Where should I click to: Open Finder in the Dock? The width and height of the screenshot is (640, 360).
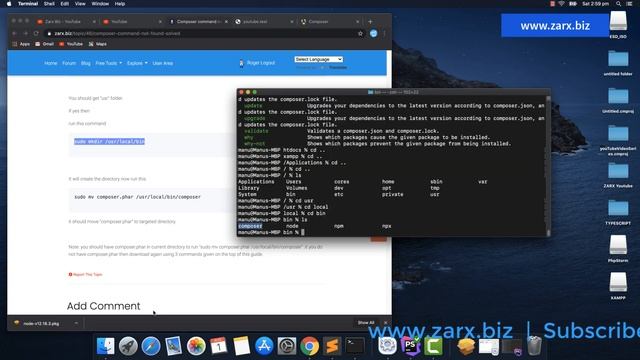[x=106, y=346]
